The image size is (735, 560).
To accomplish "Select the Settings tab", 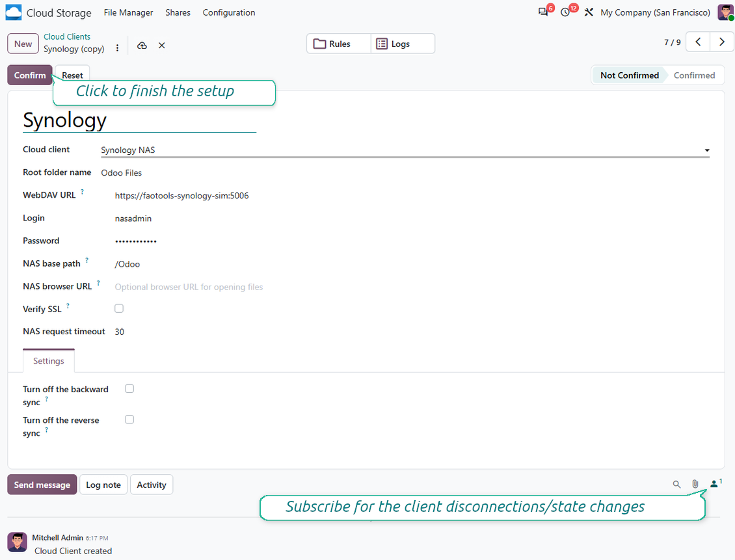I will point(49,361).
